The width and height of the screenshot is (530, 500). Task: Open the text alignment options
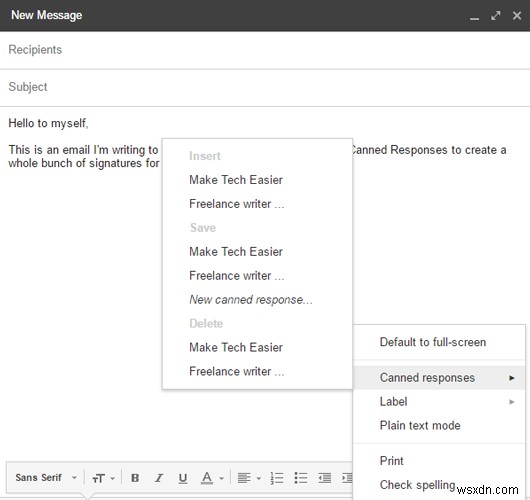click(x=244, y=478)
